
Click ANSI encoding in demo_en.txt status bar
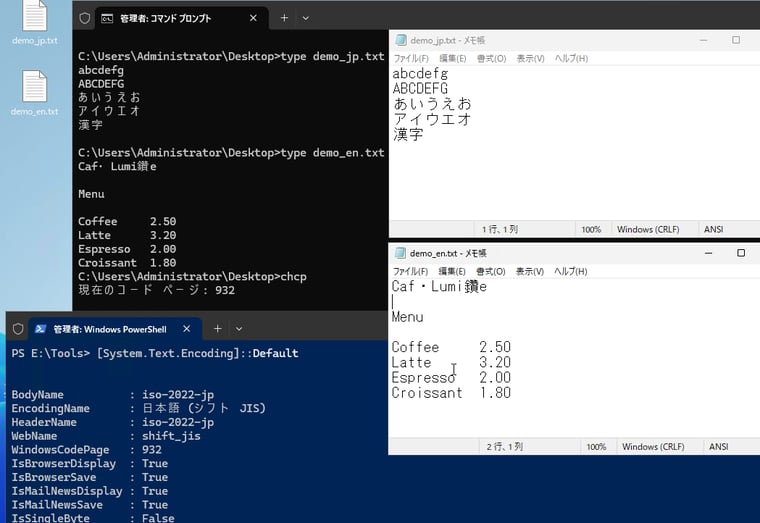[x=718, y=446]
